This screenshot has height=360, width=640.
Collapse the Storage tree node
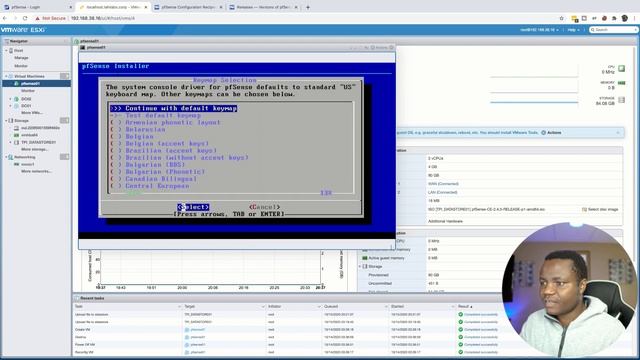[x=6, y=121]
